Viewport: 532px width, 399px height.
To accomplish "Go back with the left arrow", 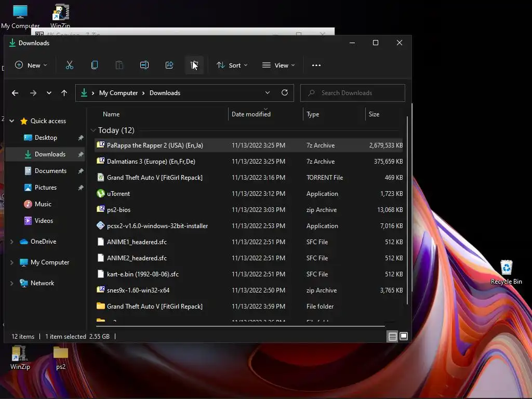I will (x=15, y=93).
